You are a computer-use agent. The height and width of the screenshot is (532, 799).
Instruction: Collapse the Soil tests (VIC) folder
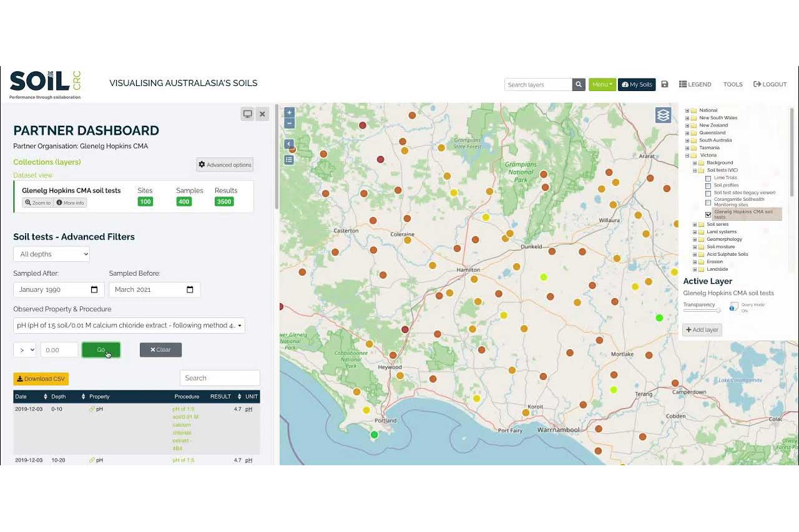(695, 170)
